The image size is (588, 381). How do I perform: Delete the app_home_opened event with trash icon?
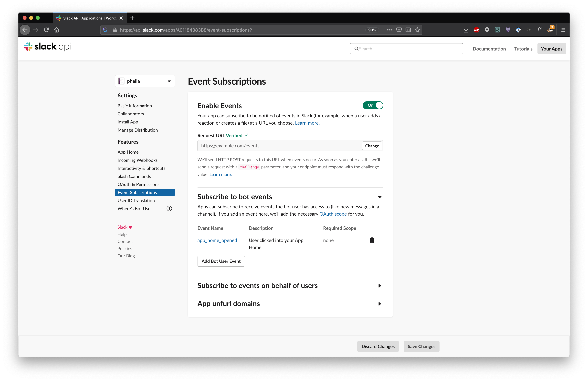pos(372,240)
